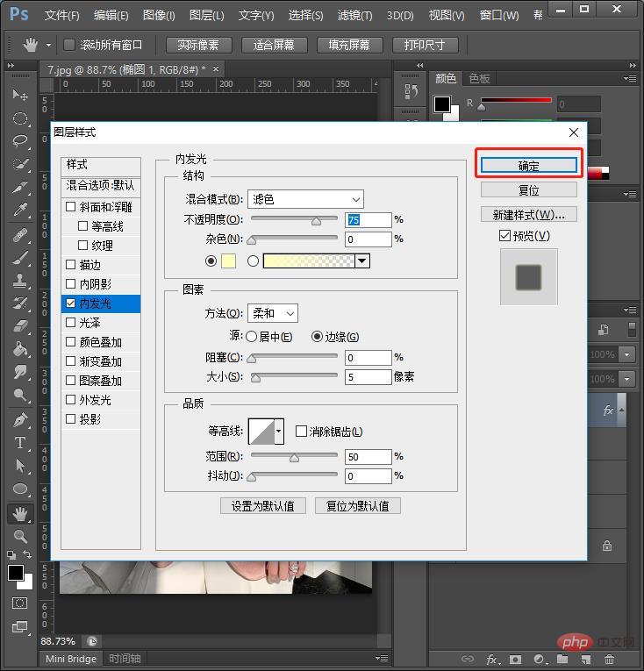Select the Elliptical Marquee tool
The width and height of the screenshot is (644, 671).
[x=19, y=118]
